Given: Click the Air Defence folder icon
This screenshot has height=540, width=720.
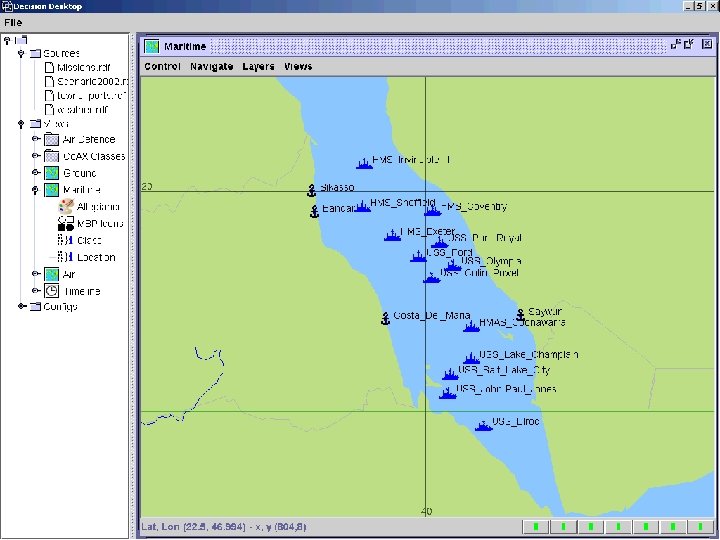Looking at the screenshot, I should point(51,139).
